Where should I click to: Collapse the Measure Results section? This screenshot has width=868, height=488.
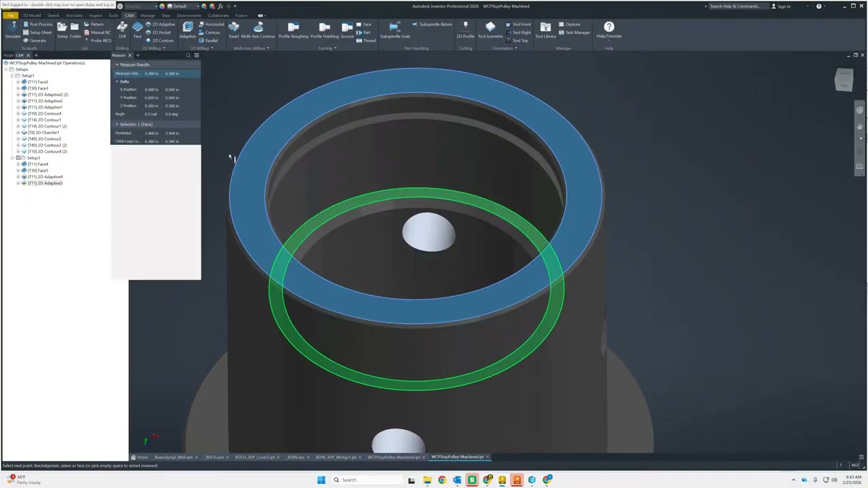[x=117, y=65]
